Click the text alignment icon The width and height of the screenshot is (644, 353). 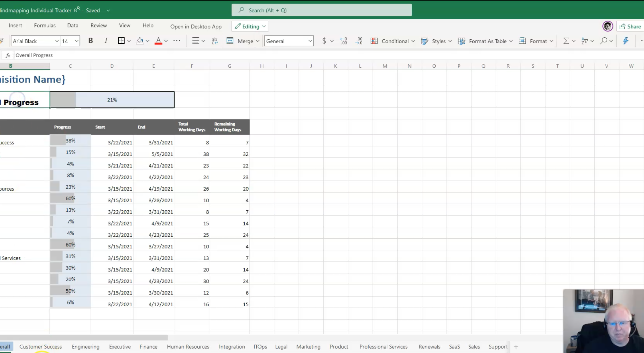point(195,41)
